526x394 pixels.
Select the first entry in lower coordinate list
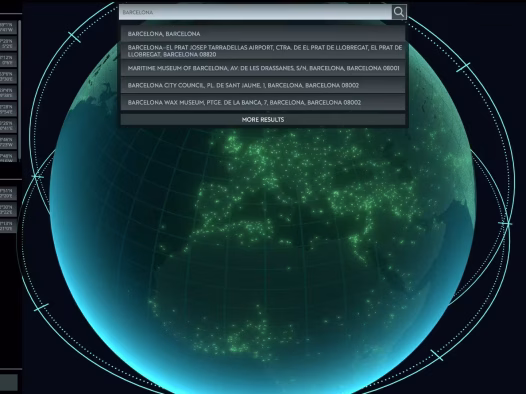(8, 193)
